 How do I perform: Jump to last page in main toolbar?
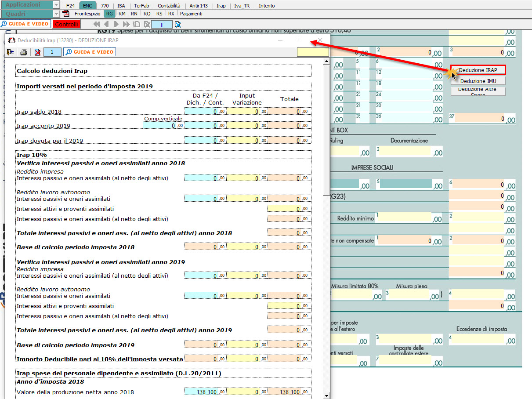(127, 24)
